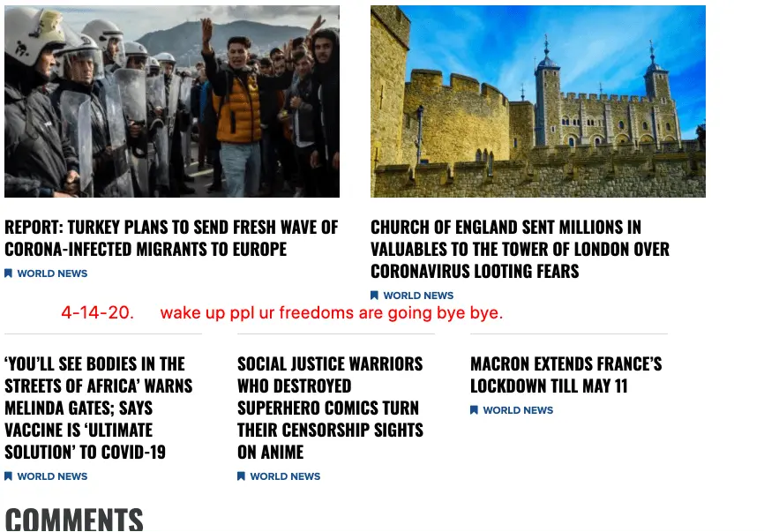Screen dimensions: 764x532
Task: Click bookmark icon under Social Justice Warriors article
Action: pyautogui.click(x=241, y=476)
